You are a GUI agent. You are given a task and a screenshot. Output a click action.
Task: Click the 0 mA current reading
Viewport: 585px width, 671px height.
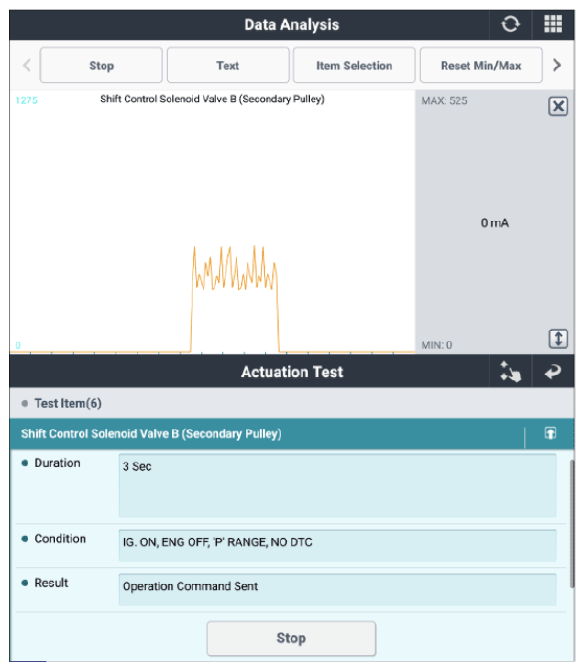tap(495, 223)
